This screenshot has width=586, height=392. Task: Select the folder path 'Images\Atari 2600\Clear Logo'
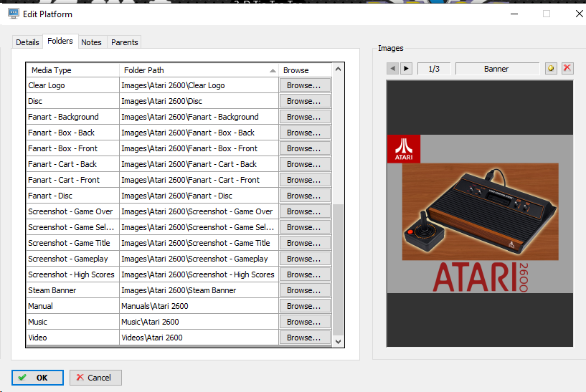[199, 85]
